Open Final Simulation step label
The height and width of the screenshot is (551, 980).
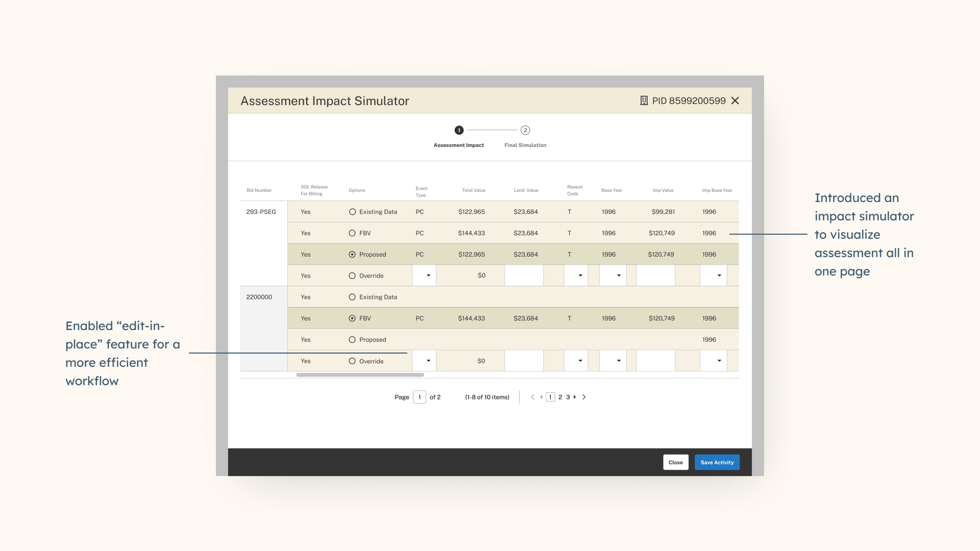[x=525, y=145]
